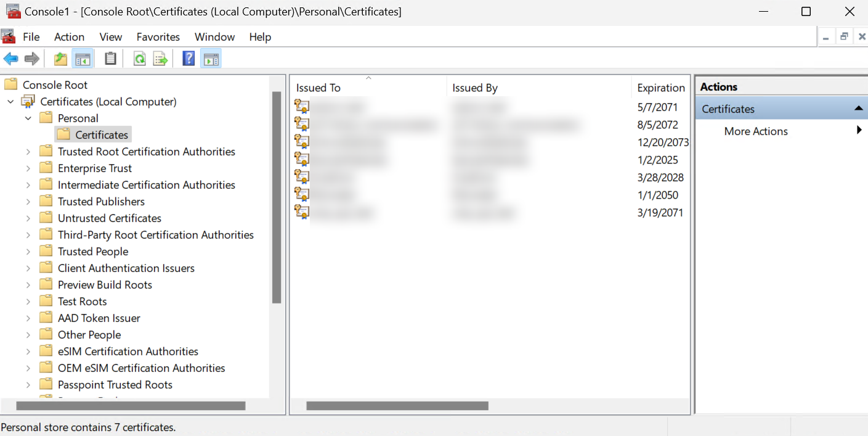Select the Untrusted Certificates folder
Image resolution: width=868 pixels, height=436 pixels.
tap(109, 218)
